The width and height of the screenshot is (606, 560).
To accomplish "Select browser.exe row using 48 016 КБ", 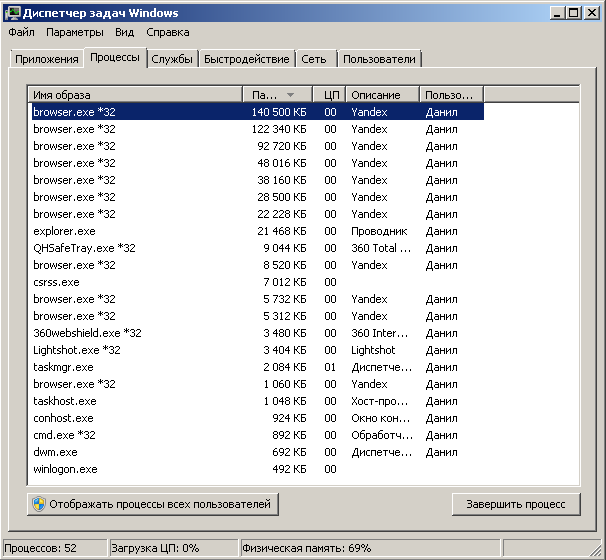I will pos(256,163).
